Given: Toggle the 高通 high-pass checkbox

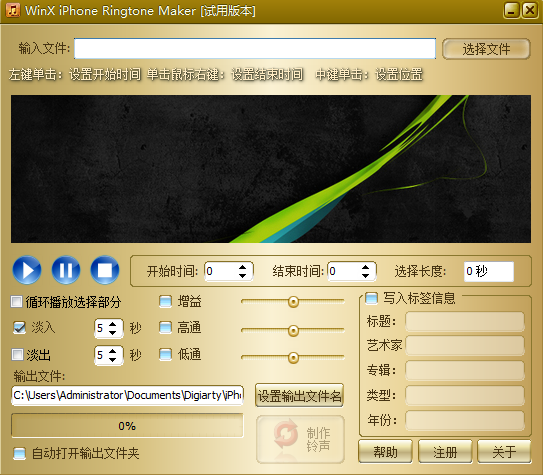Looking at the screenshot, I should click(166, 327).
